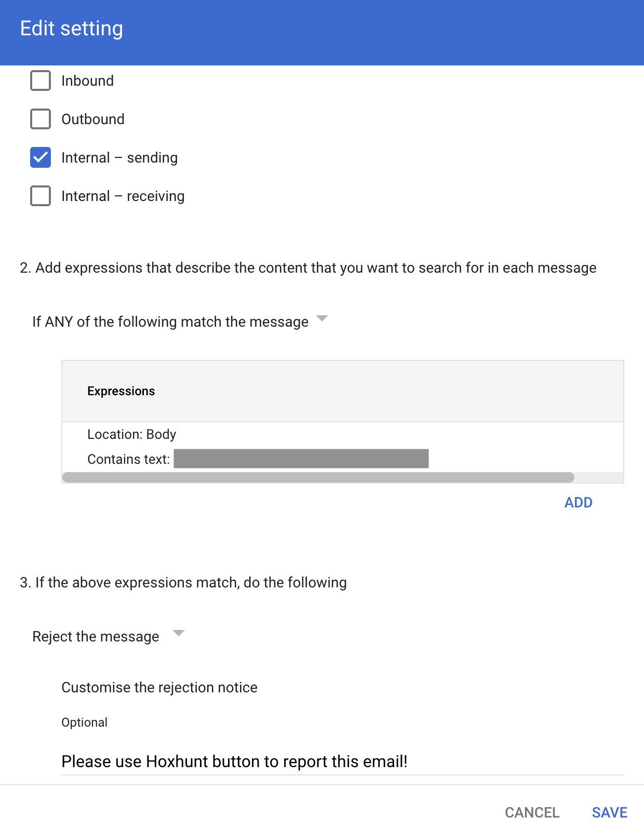Click the 'Optional' hint label

pos(84,722)
